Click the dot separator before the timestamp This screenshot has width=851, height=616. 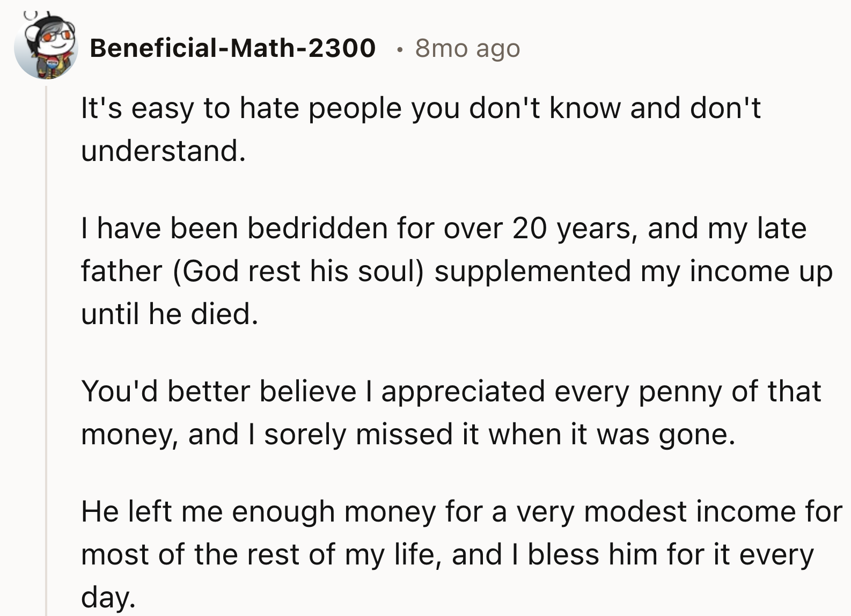(398, 49)
